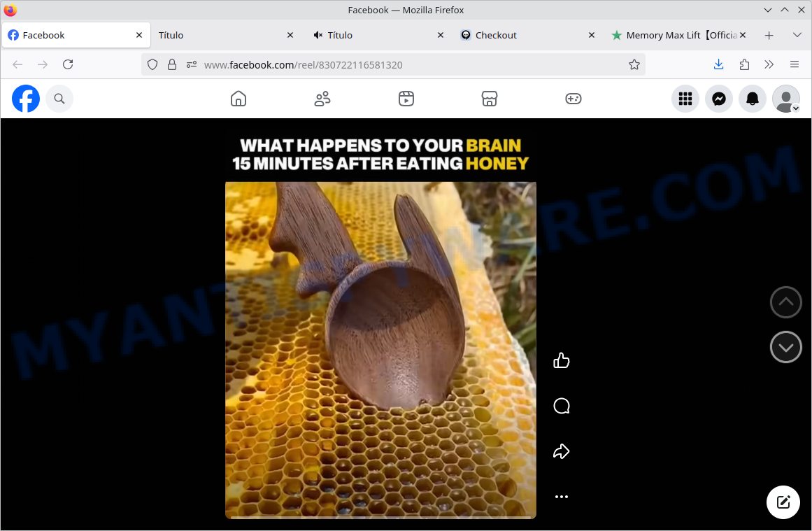
Task: Open the reel's three-dot options menu
Action: (x=561, y=497)
